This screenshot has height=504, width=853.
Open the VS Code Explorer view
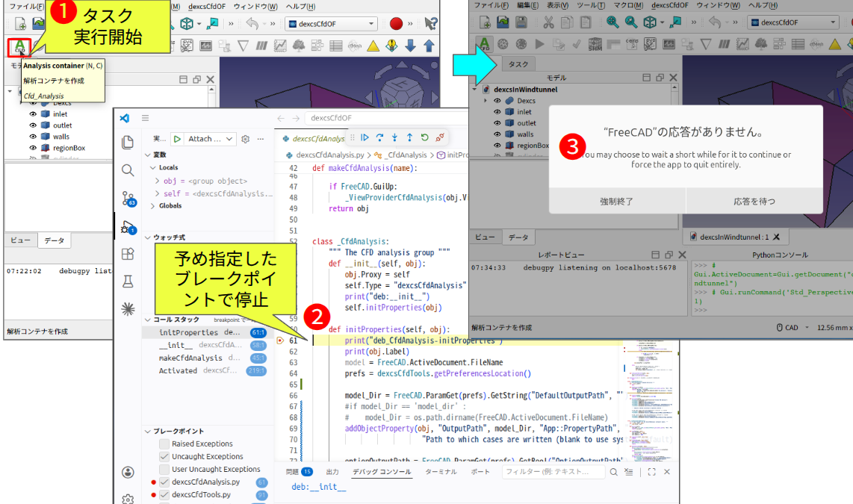coord(128,142)
